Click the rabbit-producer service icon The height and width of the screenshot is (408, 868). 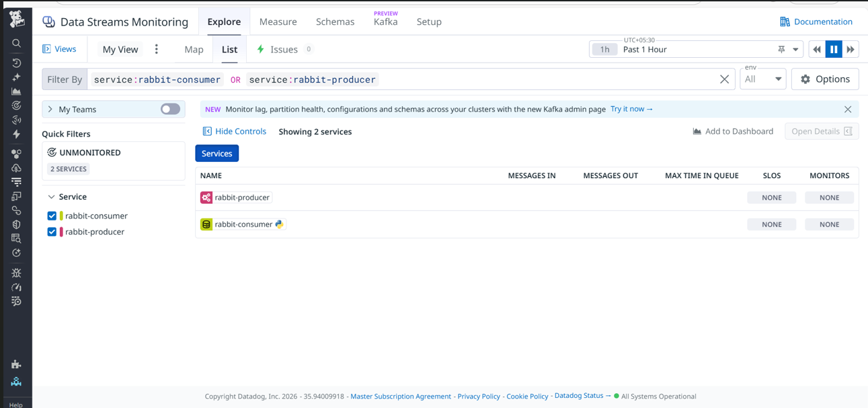[x=206, y=198]
